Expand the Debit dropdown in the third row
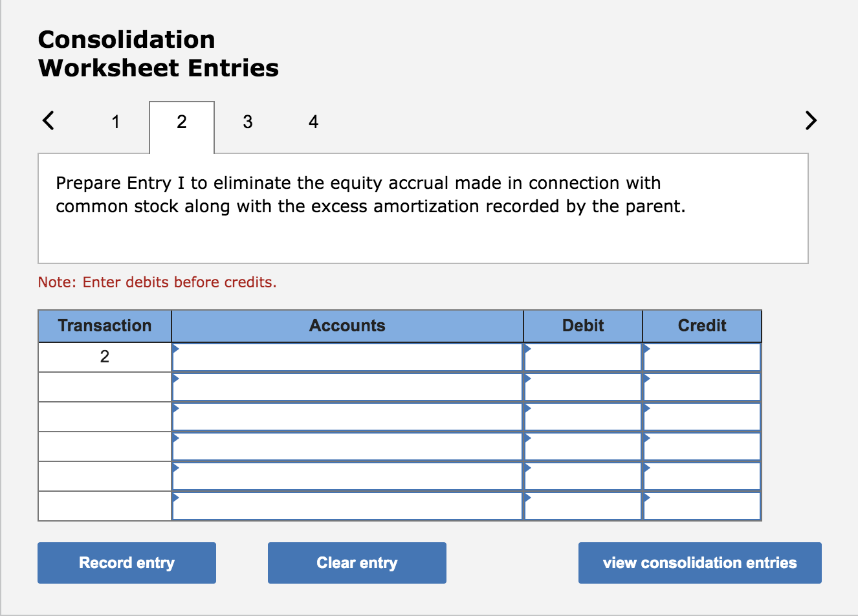 coord(582,416)
